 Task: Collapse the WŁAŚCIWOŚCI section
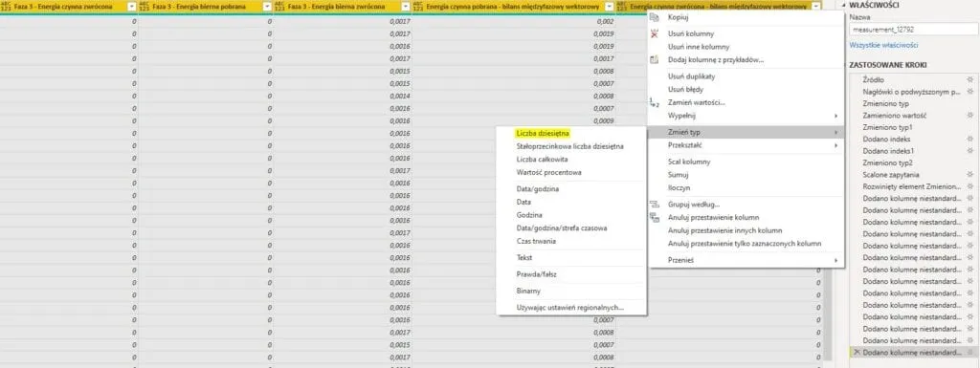[844, 5]
